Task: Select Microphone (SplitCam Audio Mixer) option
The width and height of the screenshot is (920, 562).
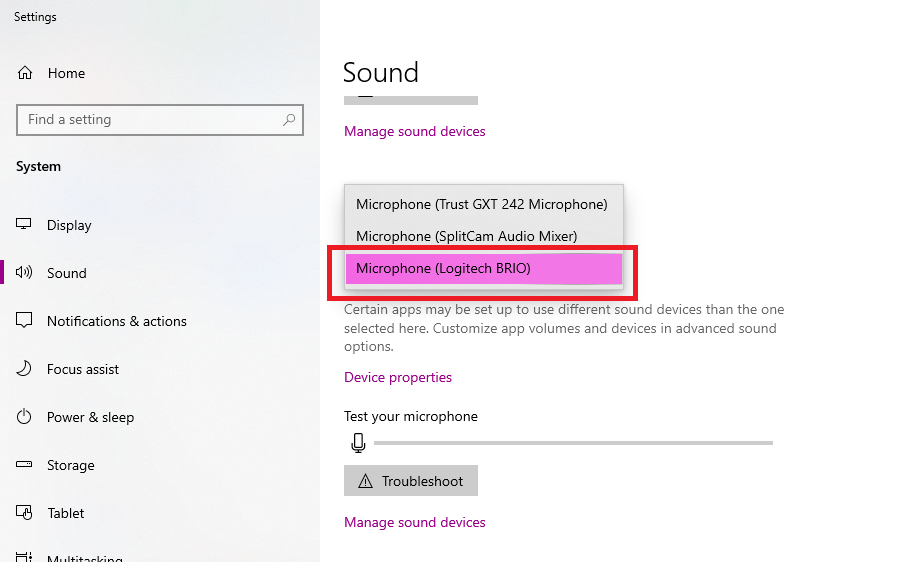Action: [467, 236]
